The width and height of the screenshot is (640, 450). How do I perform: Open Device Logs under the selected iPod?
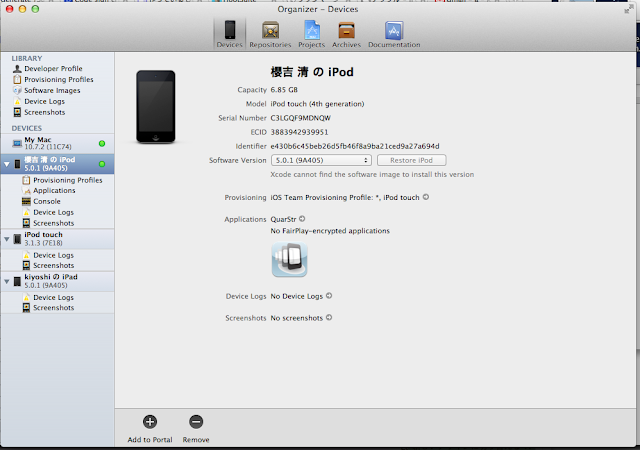click(53, 212)
